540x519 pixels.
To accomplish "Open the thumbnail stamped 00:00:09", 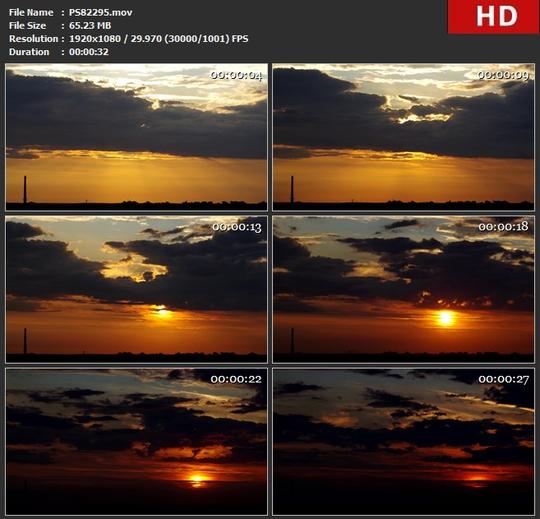I will 403,137.
